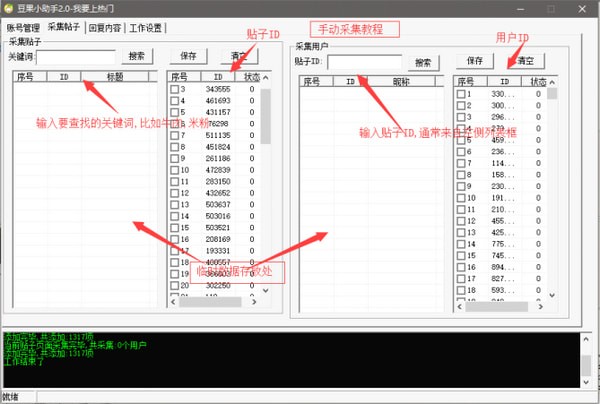Click 状态 header of the user ID list

[538, 81]
